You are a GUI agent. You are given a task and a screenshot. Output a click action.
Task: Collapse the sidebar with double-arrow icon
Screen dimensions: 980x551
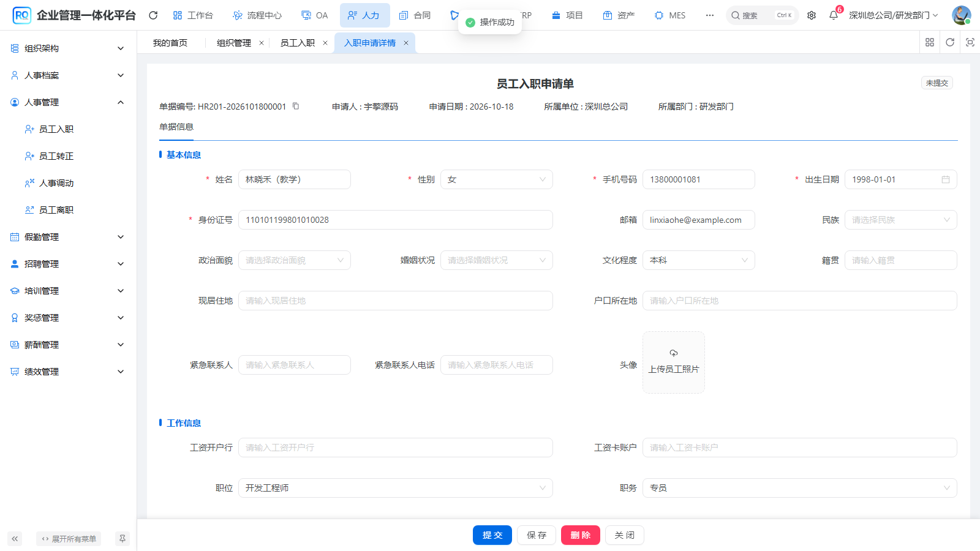(x=15, y=539)
